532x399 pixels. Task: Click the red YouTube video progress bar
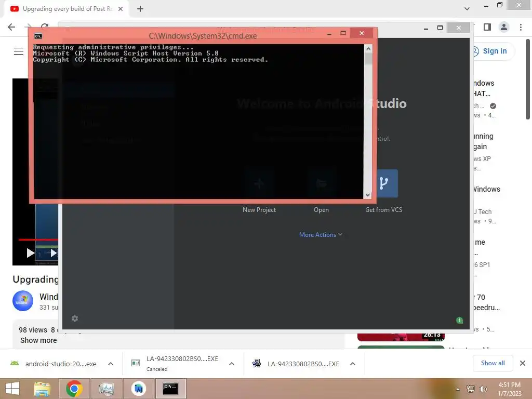pyautogui.click(x=38, y=240)
